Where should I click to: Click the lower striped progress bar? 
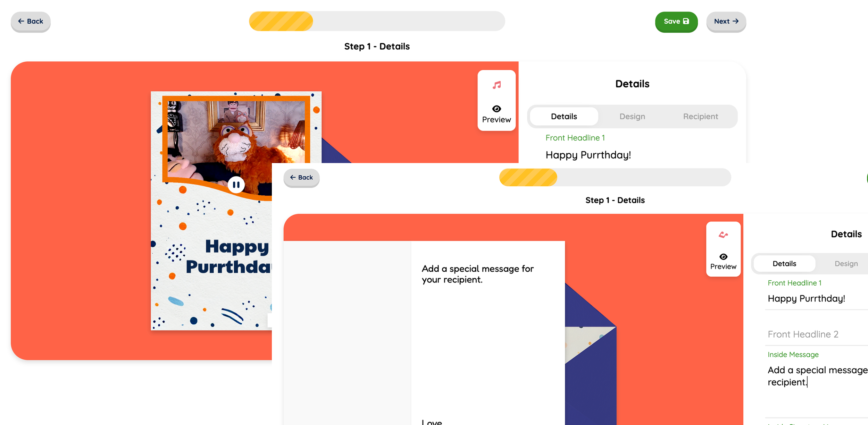[x=615, y=177]
